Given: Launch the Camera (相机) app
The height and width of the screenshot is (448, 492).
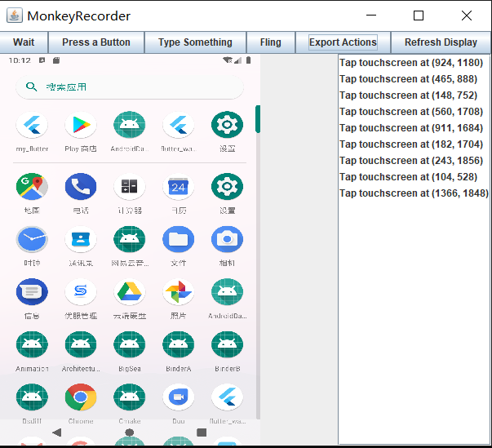Looking at the screenshot, I should tap(227, 239).
